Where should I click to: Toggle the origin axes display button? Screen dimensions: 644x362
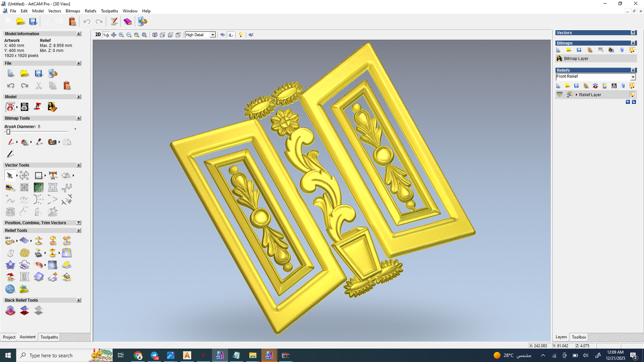click(231, 35)
